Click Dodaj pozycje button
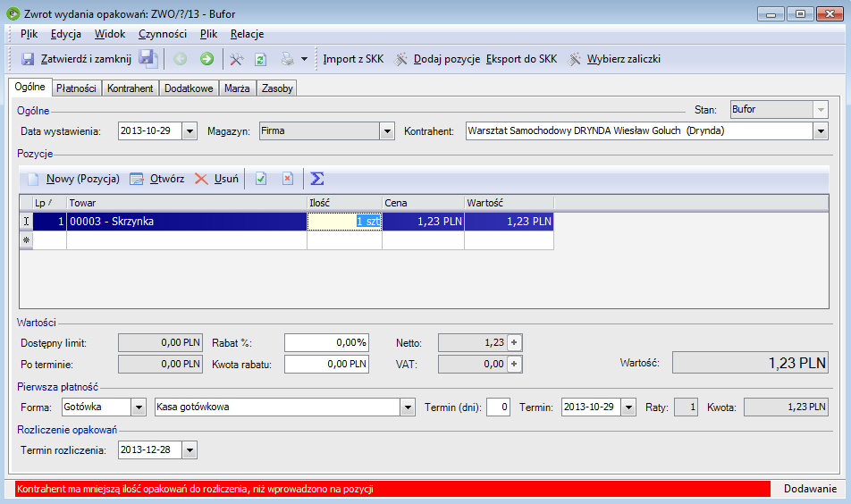 pos(447,59)
